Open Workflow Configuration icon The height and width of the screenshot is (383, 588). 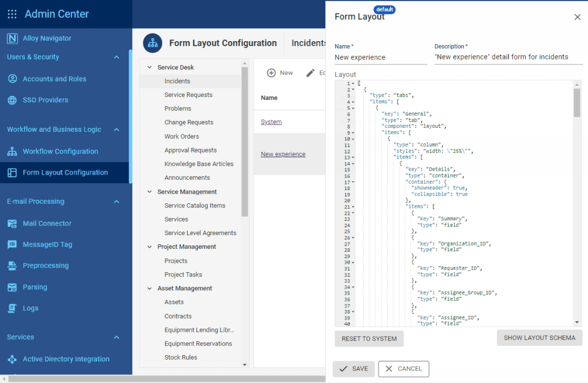click(x=12, y=151)
